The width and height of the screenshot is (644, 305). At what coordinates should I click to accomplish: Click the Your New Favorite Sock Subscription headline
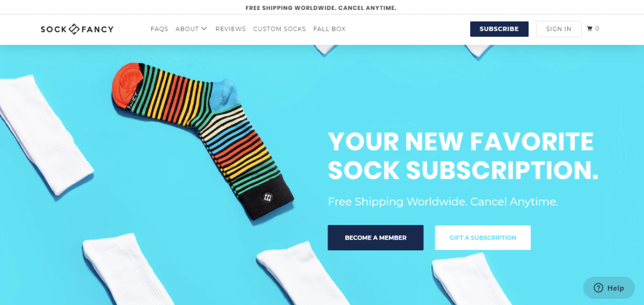pyautogui.click(x=463, y=156)
